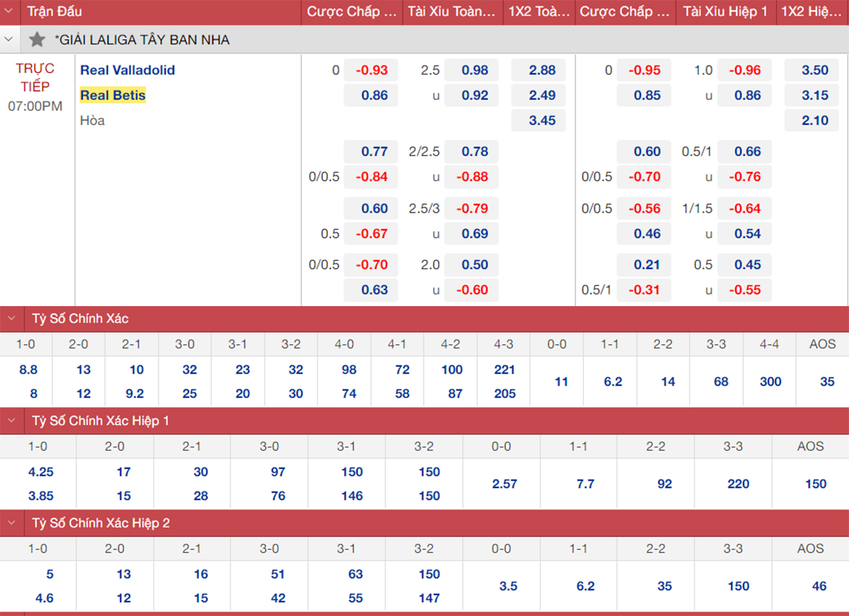This screenshot has height=616, width=849.
Task: Select the 4-4 correct score odds 300
Action: click(x=770, y=382)
